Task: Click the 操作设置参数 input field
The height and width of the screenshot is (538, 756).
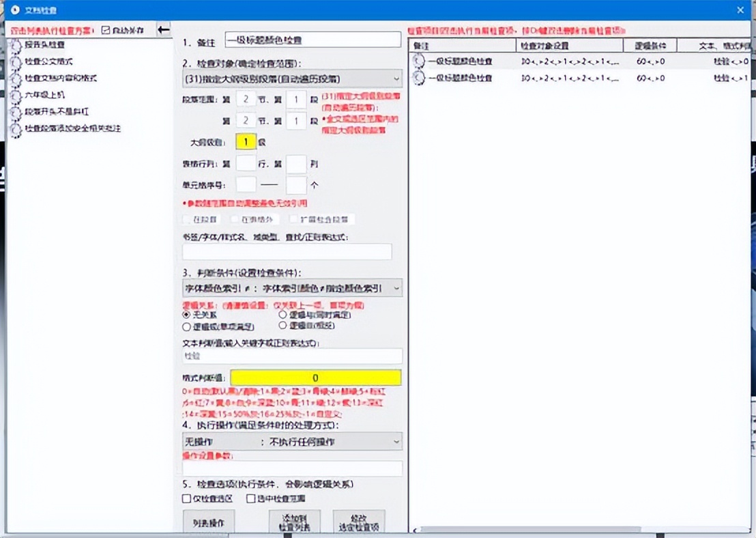Action: coord(292,468)
